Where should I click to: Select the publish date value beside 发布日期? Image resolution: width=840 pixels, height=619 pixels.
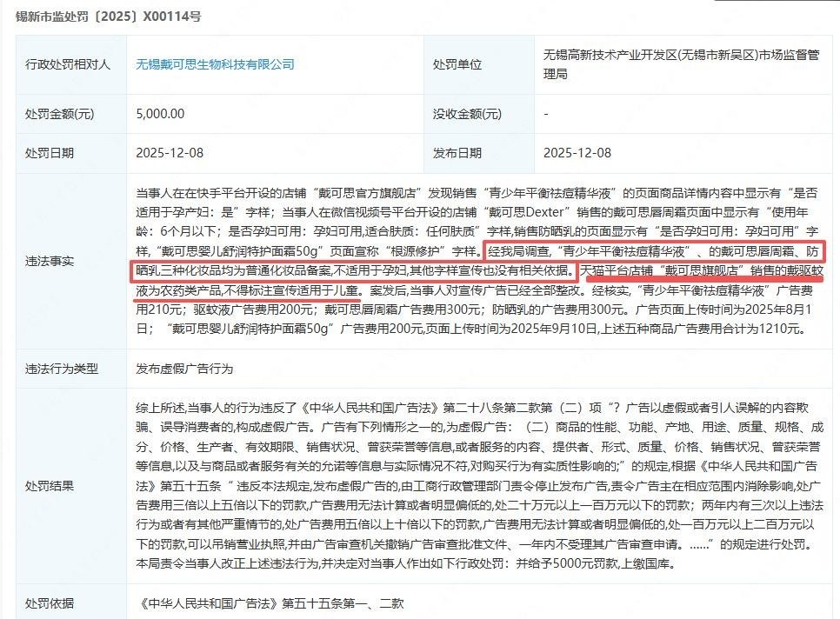[x=577, y=153]
